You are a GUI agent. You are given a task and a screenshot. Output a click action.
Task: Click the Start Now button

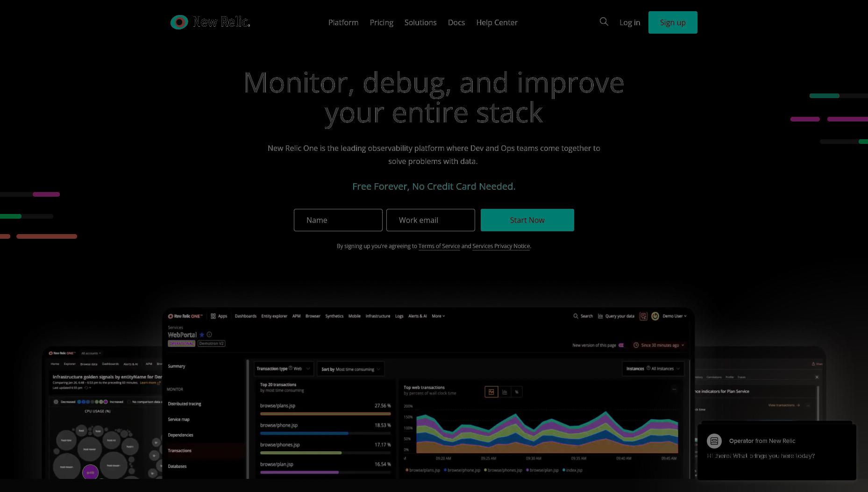(x=527, y=220)
